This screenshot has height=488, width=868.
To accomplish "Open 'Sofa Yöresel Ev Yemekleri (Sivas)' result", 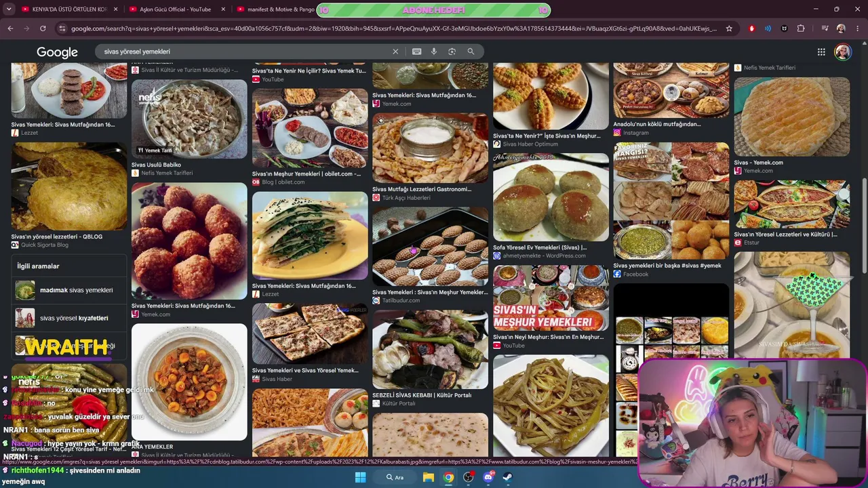I will coord(540,247).
